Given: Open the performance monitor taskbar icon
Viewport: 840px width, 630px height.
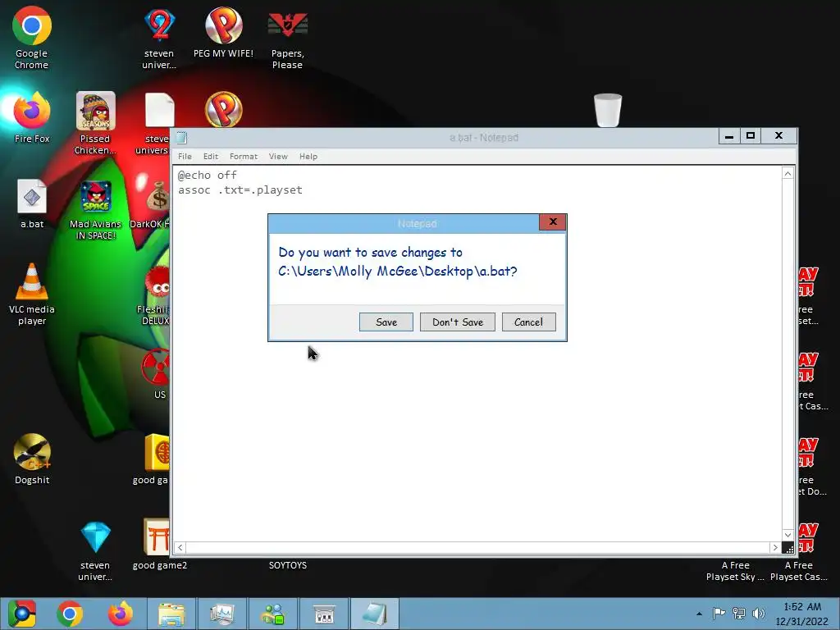Looking at the screenshot, I should 222,614.
